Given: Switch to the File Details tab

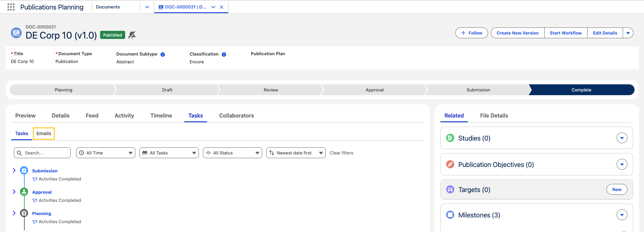Looking at the screenshot, I should pyautogui.click(x=494, y=115).
